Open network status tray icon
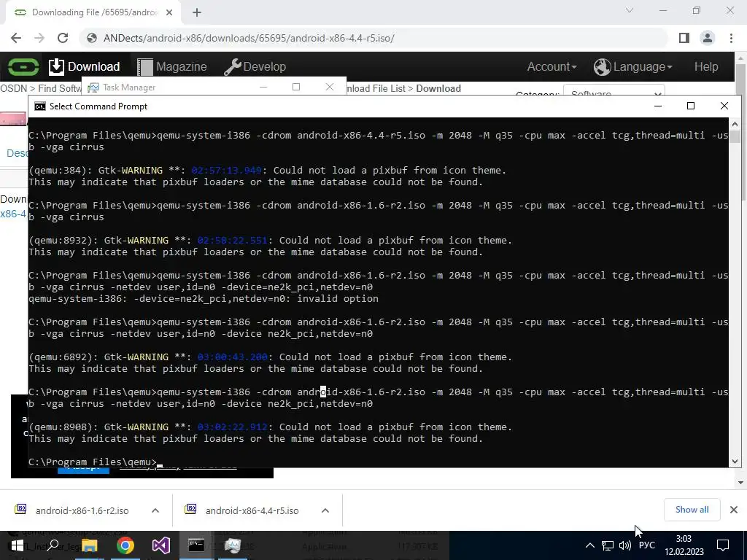This screenshot has width=747, height=560. click(x=608, y=545)
